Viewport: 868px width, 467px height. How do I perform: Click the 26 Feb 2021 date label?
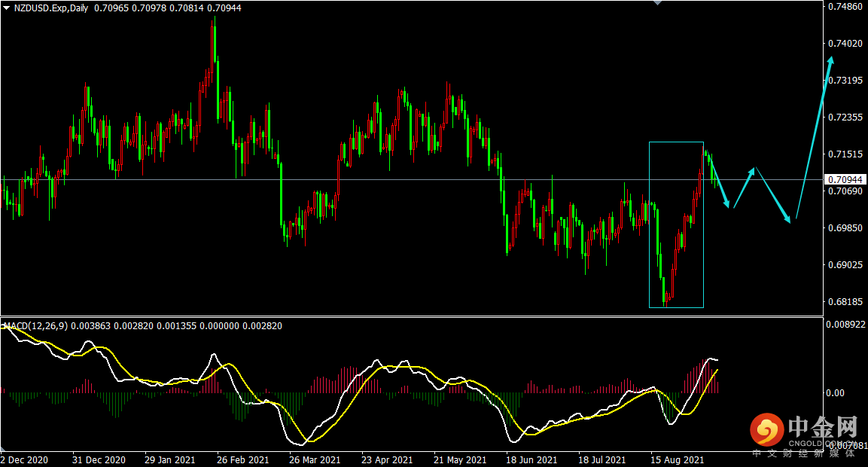click(242, 459)
